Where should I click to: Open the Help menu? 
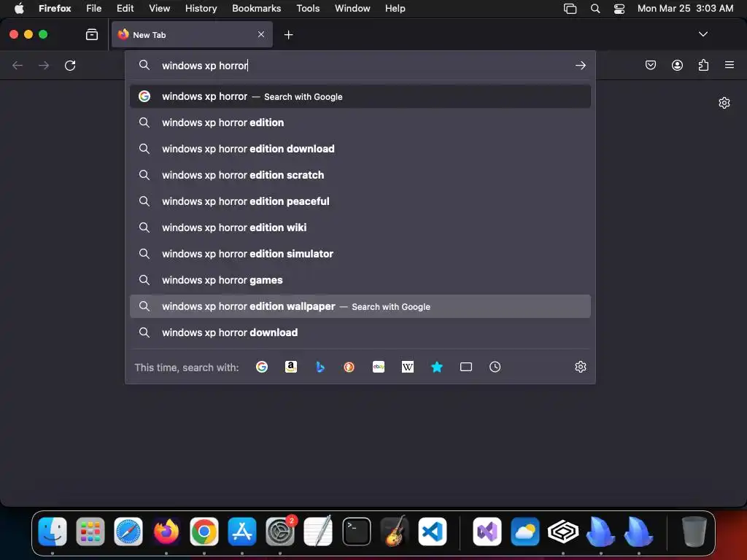[395, 8]
